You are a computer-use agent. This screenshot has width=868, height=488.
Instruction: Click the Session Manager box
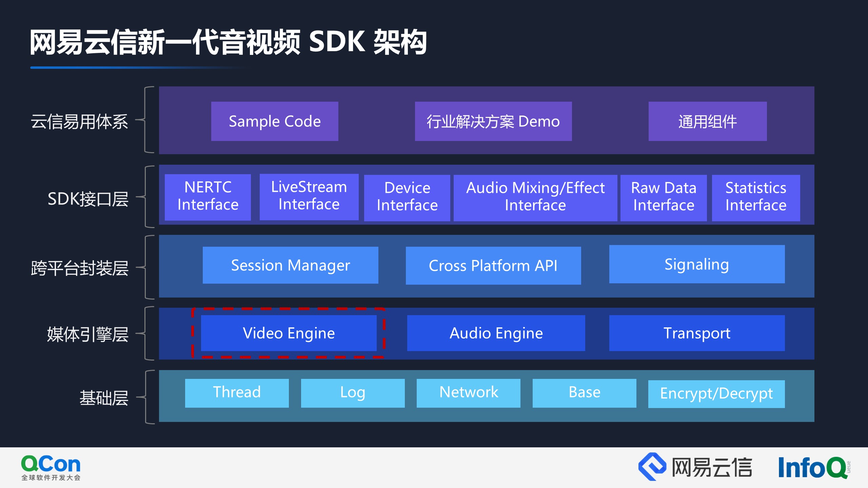(290, 265)
